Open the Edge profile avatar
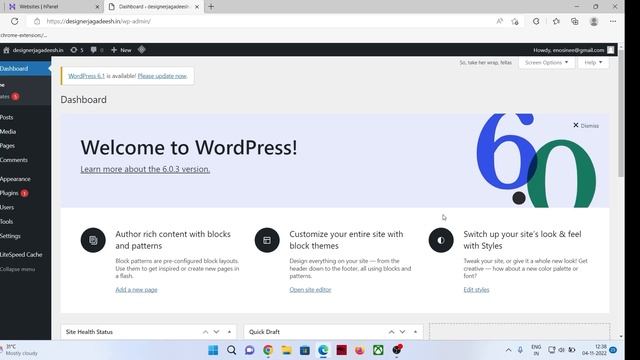This screenshot has width=640, height=360. [x=594, y=21]
